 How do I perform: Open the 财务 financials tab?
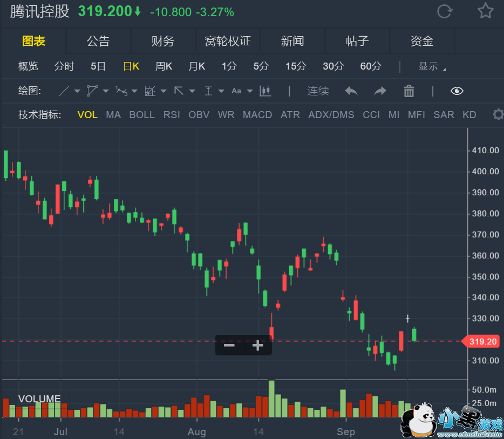pos(163,41)
